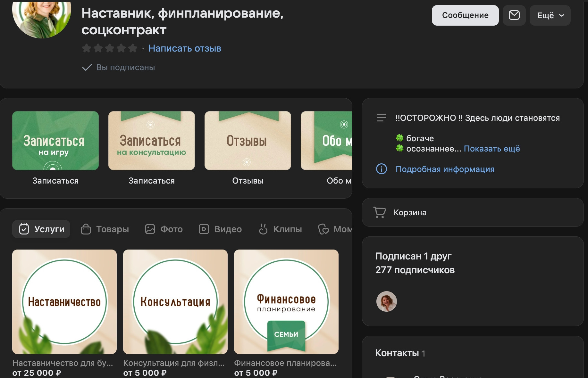
Task: Click the Подписан 1 друг heading
Action: point(413,256)
